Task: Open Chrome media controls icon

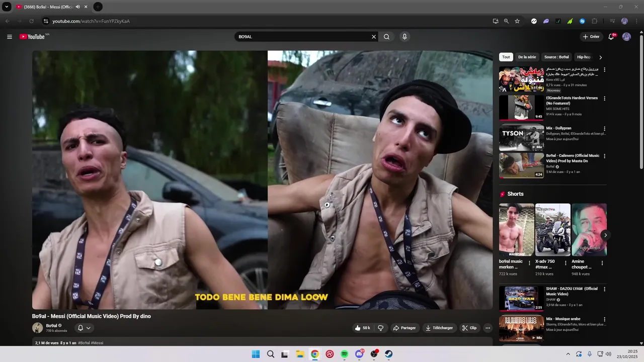Action: point(612,21)
